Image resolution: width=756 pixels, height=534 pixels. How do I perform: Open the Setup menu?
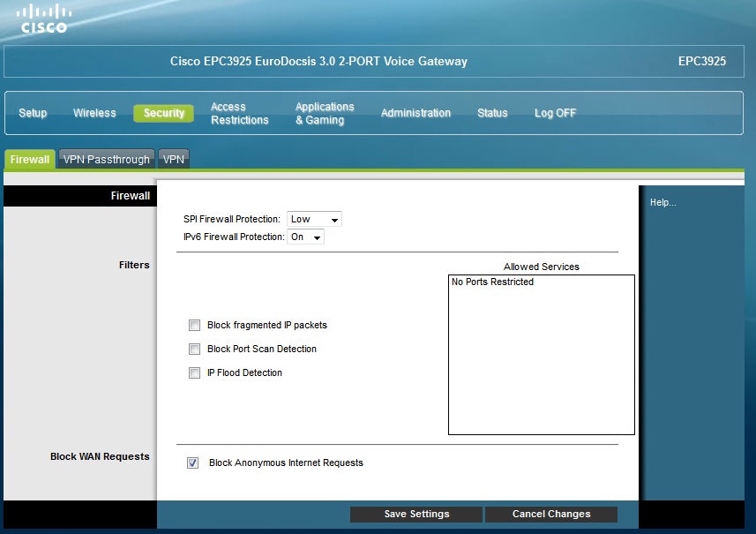click(x=33, y=113)
